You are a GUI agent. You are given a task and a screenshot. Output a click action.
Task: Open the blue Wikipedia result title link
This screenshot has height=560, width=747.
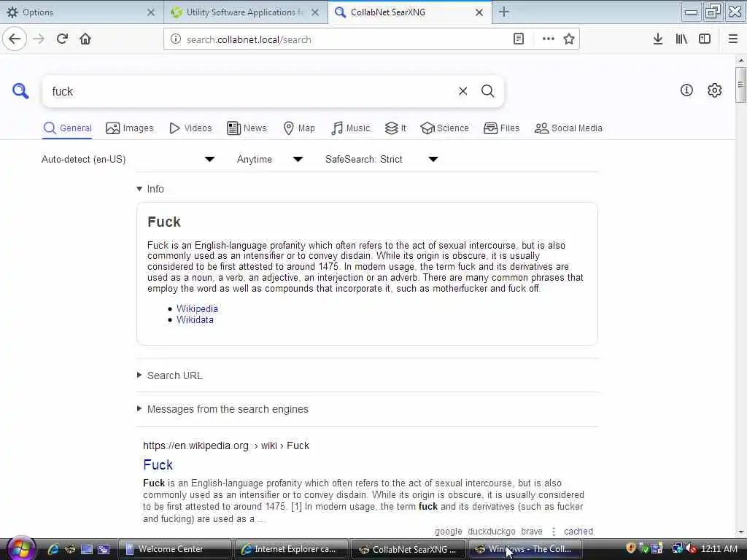[x=158, y=464]
